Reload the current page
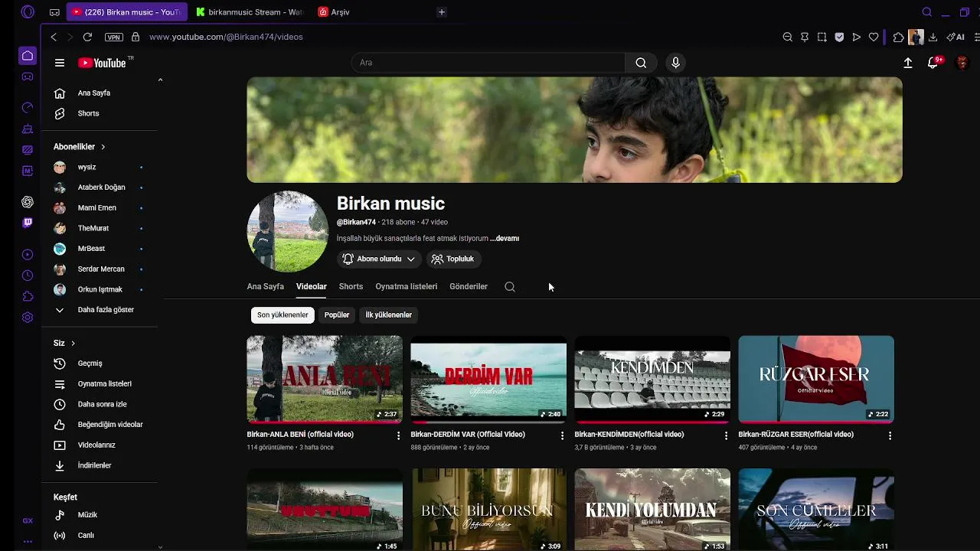This screenshot has height=551, width=980. [87, 37]
